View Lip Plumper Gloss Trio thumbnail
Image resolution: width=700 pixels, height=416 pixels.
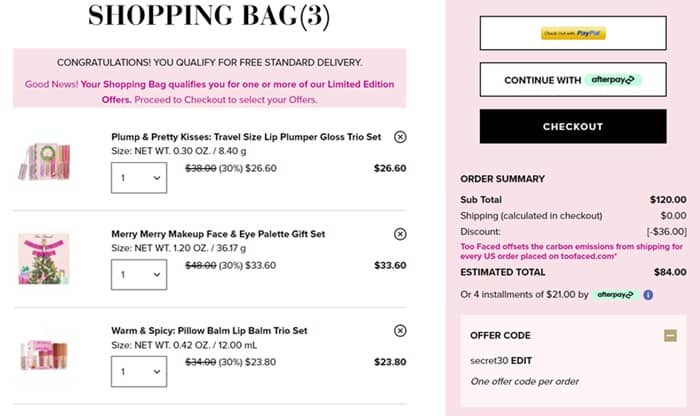click(x=43, y=160)
